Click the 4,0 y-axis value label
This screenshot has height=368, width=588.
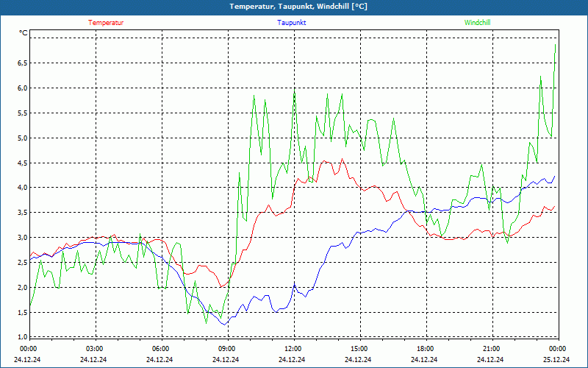tap(21, 188)
